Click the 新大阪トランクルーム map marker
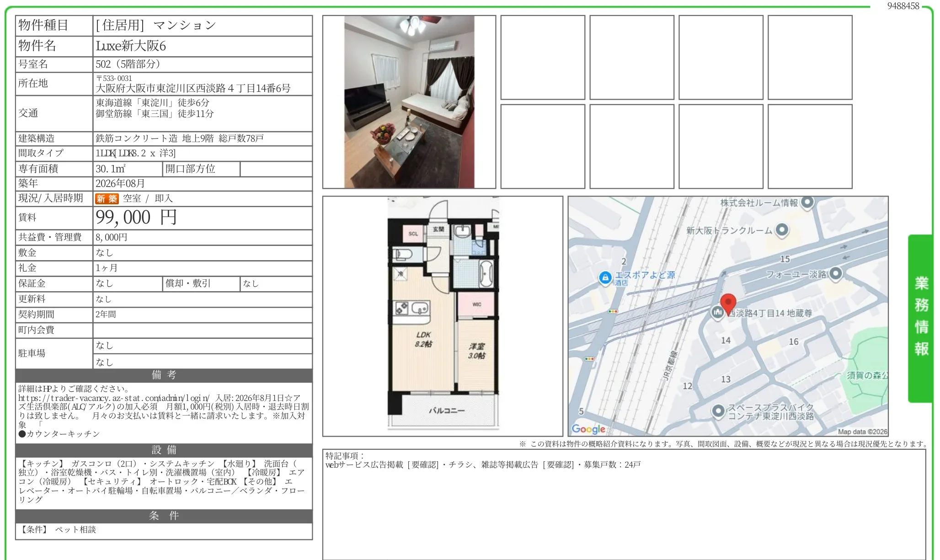940x560 pixels. (x=782, y=229)
